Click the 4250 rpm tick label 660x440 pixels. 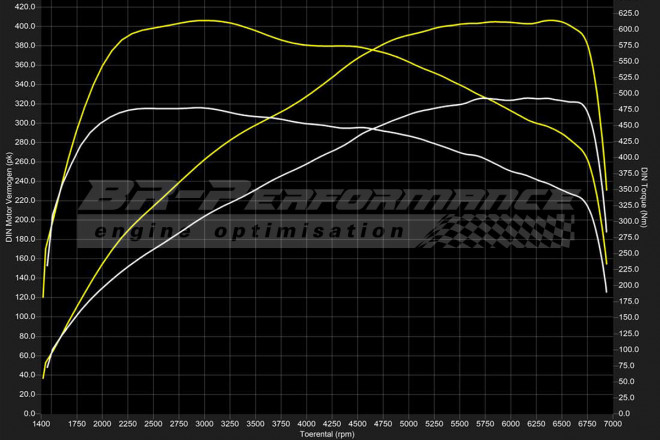tap(333, 424)
